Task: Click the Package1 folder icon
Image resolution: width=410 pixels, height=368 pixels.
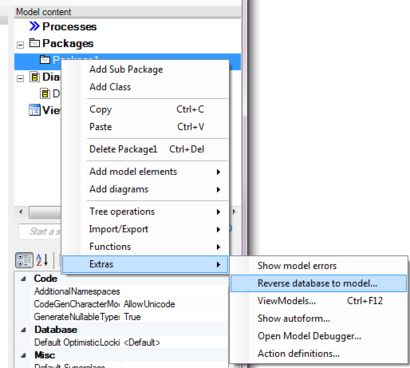Action: tap(45, 60)
